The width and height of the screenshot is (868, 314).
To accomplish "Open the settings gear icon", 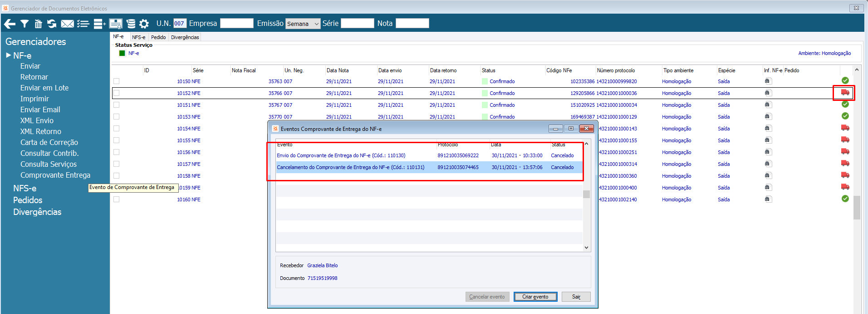I will 144,24.
